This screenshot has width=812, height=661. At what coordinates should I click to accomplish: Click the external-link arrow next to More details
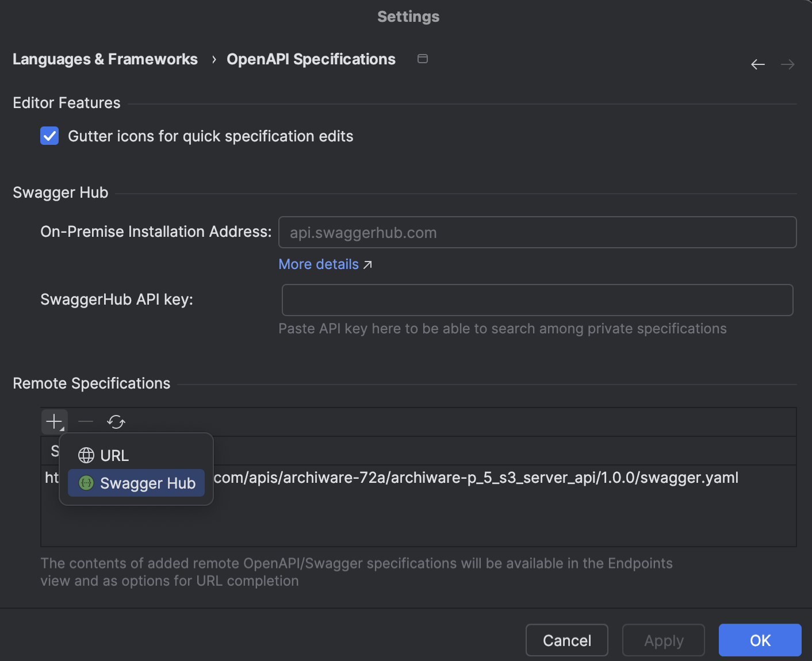tap(368, 264)
